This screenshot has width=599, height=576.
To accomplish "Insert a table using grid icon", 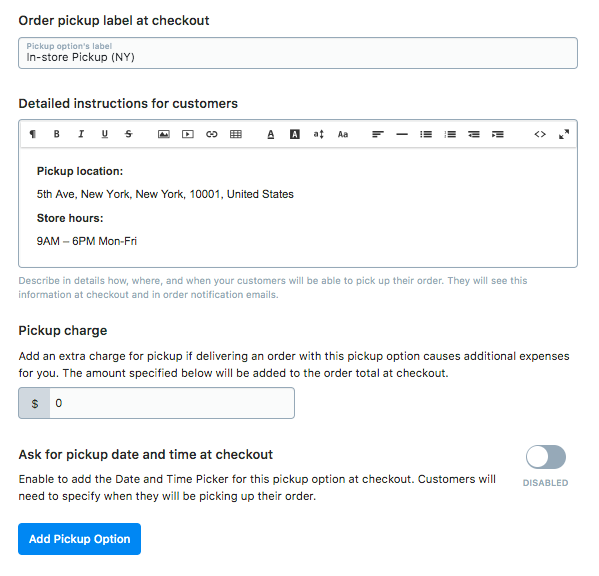I will pyautogui.click(x=236, y=134).
